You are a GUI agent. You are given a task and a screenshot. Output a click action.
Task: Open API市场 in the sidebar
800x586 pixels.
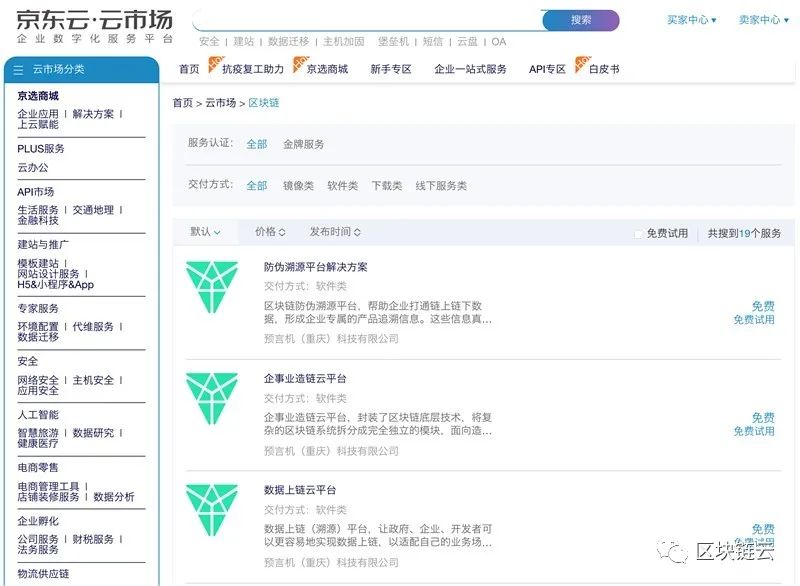36,192
